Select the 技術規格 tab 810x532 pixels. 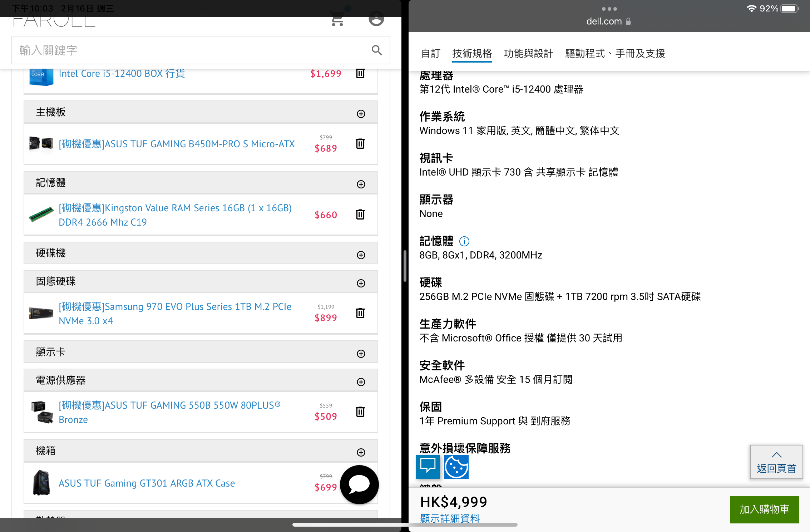pos(472,54)
